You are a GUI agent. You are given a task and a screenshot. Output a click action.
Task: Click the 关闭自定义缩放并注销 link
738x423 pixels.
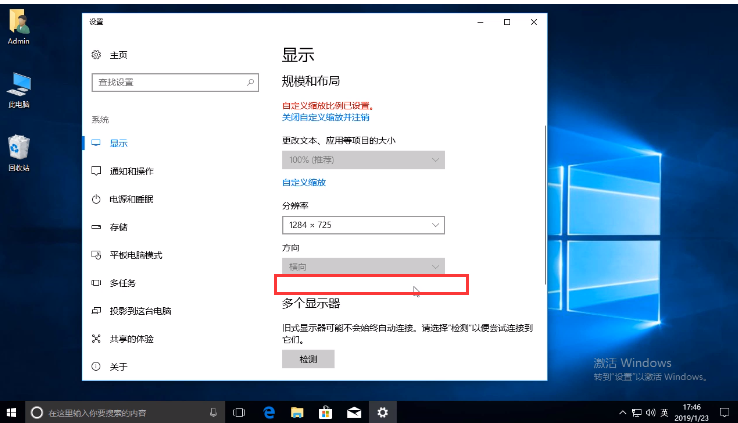[x=325, y=117]
